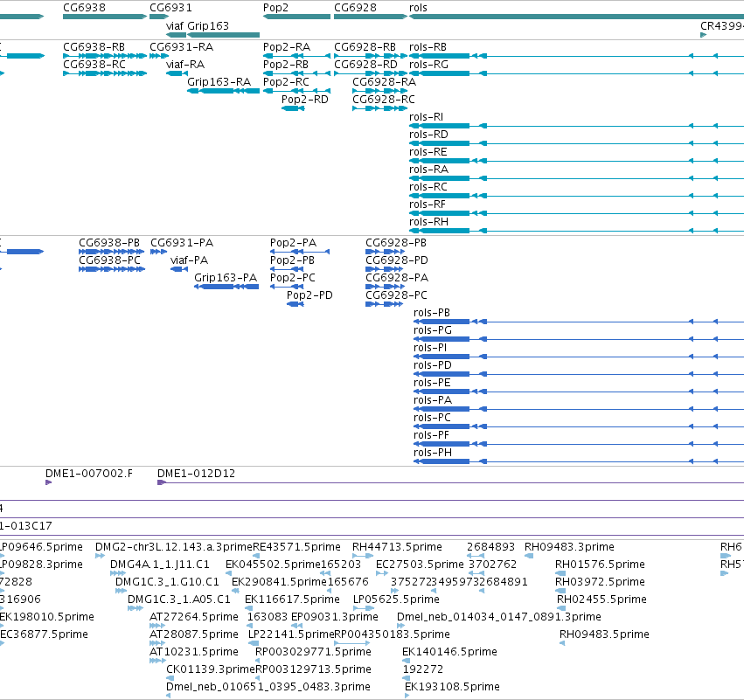
Task: Select the viaf-PA protein label
Action: tap(189, 260)
